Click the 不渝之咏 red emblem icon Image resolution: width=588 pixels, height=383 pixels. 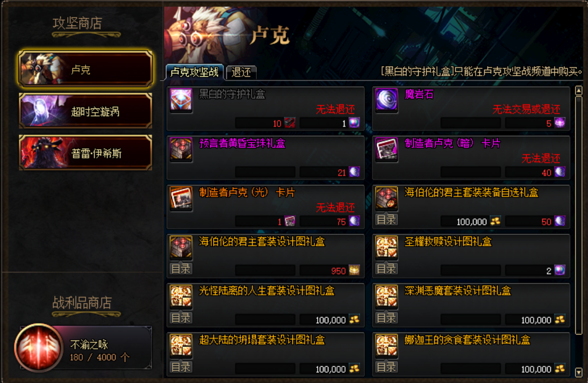click(x=39, y=348)
